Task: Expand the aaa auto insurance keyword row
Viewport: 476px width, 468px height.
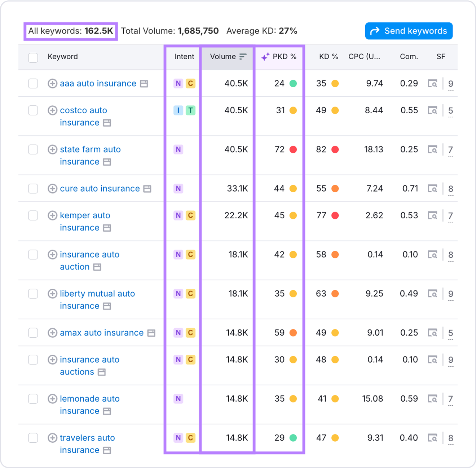Action: click(x=52, y=83)
